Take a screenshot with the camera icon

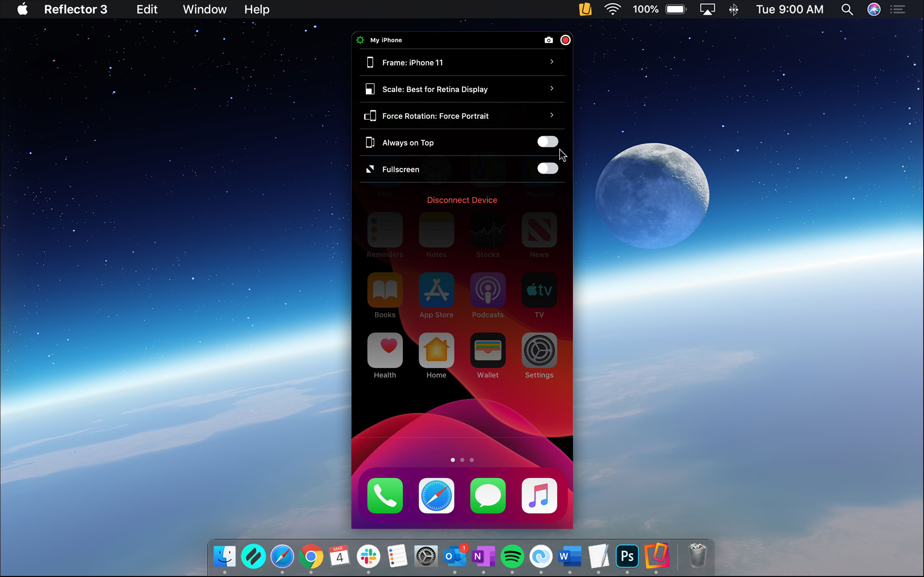[548, 40]
